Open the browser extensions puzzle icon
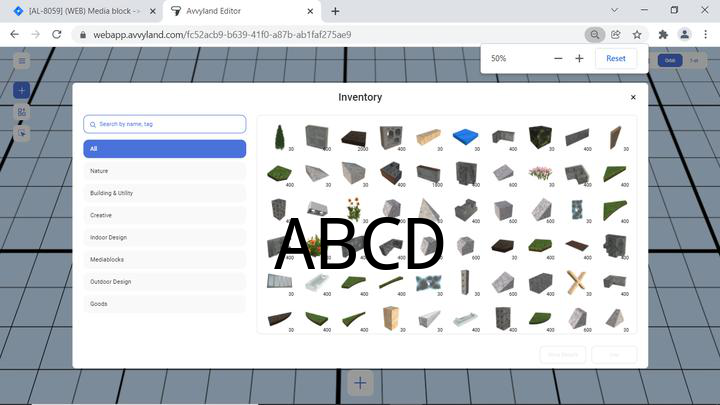 [x=663, y=34]
